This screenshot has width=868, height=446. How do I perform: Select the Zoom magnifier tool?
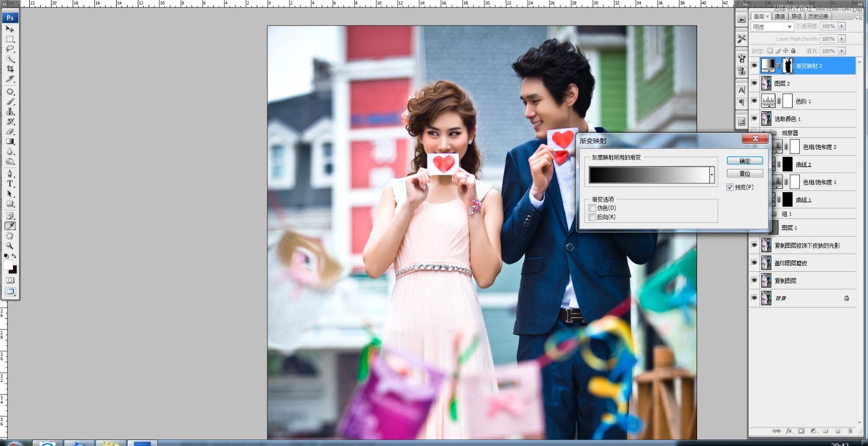click(10, 246)
